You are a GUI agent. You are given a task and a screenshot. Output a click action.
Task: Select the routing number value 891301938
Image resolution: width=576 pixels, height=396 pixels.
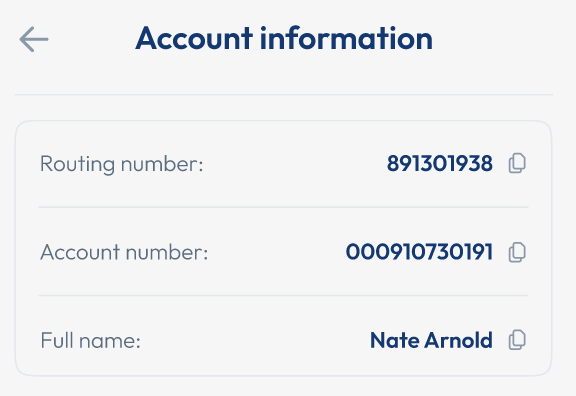[440, 163]
